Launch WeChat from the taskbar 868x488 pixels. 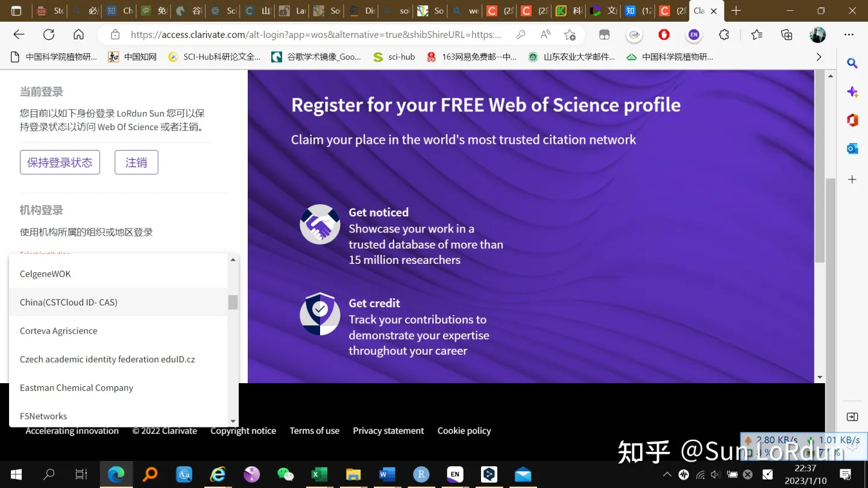[286, 474]
